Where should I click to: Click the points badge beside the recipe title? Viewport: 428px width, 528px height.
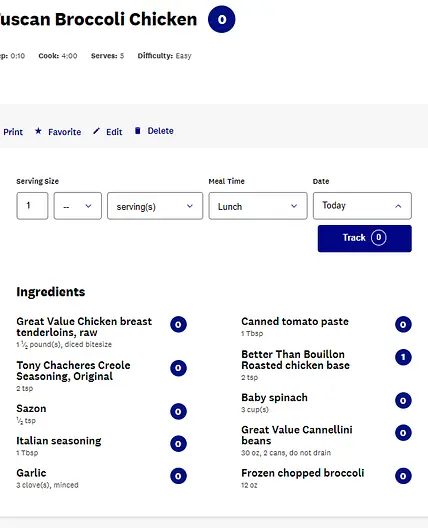(x=222, y=19)
